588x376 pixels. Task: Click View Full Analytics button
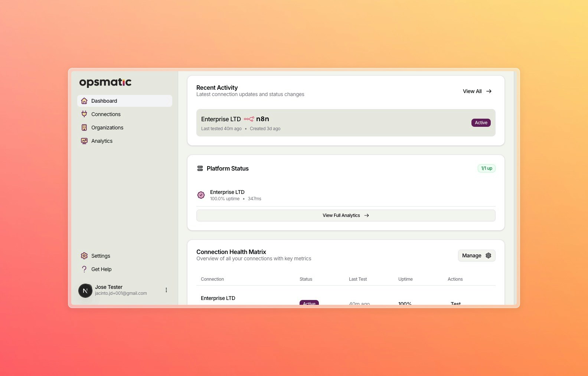tap(346, 215)
